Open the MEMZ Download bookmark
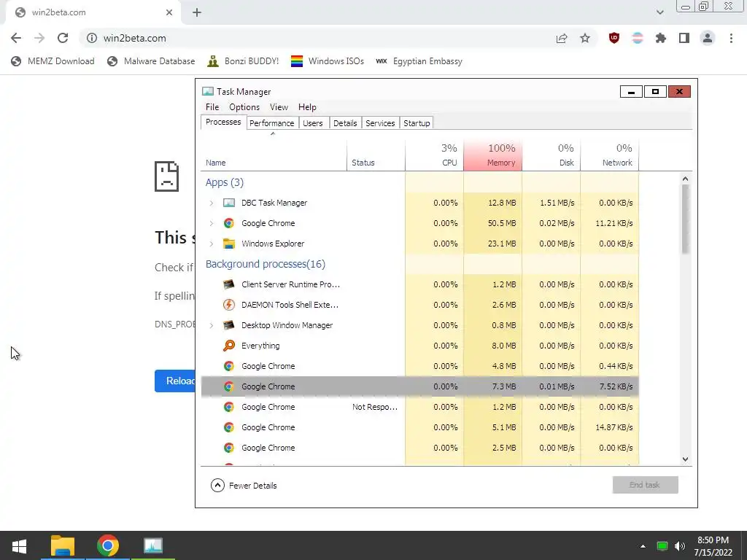This screenshot has height=560, width=747. (53, 61)
